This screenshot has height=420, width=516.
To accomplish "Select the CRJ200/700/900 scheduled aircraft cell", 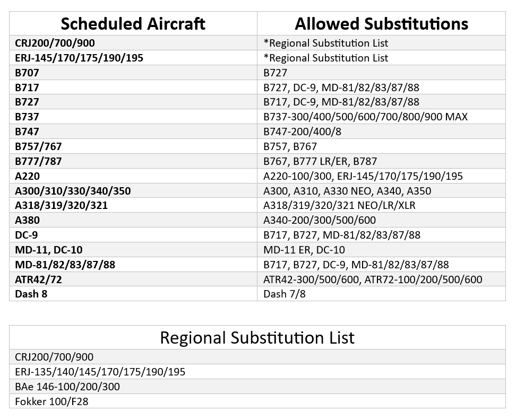I will [55, 43].
